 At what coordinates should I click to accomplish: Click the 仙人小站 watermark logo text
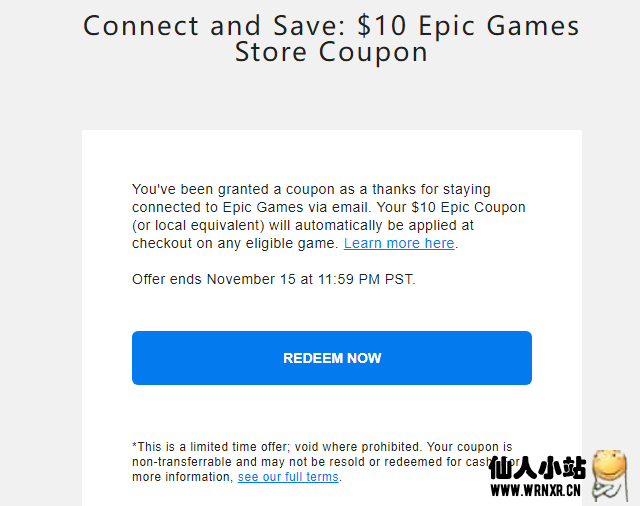(x=538, y=467)
